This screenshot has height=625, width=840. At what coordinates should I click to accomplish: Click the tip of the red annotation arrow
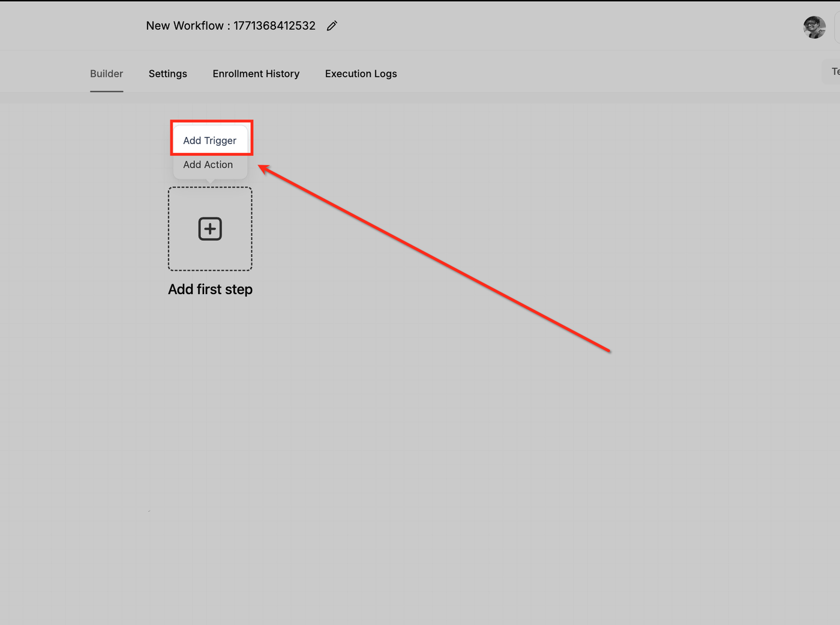(x=260, y=166)
